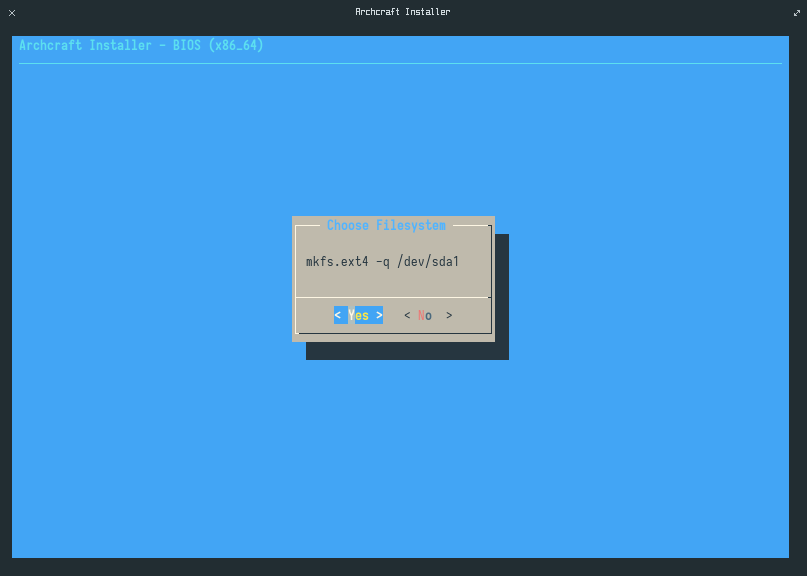Click the Archcraft Installer - BIOS (x86_64) header
This screenshot has height=576, width=807.
click(141, 45)
